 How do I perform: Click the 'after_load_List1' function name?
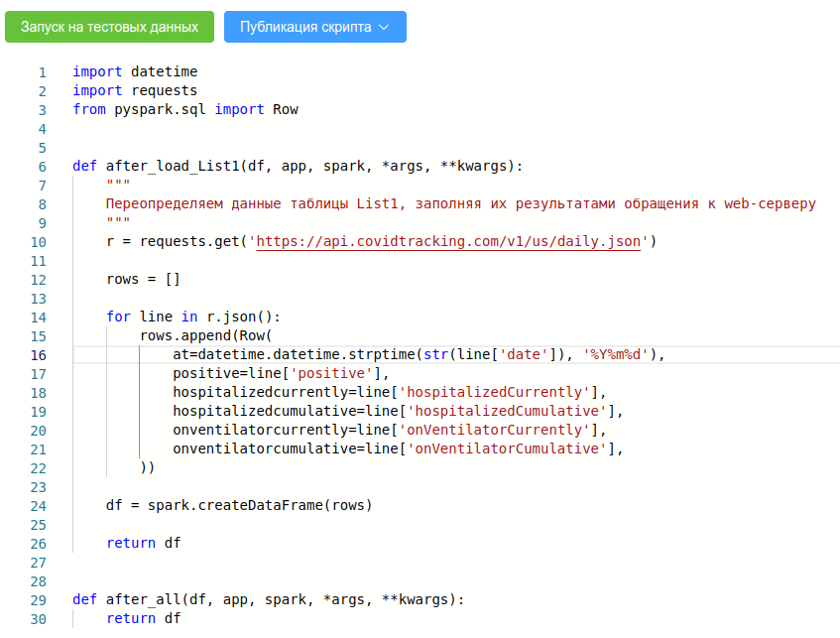[x=173, y=167]
